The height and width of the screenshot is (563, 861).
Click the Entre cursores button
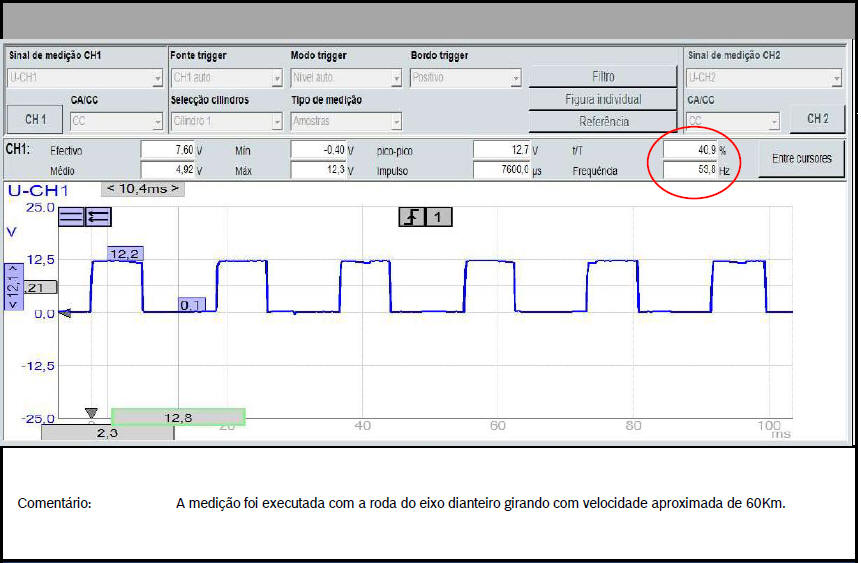pos(801,158)
